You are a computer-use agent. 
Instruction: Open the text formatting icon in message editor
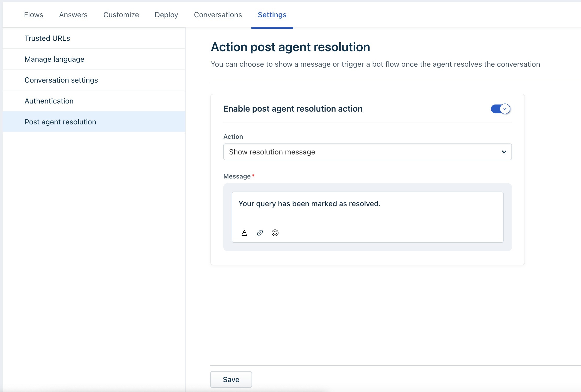244,233
